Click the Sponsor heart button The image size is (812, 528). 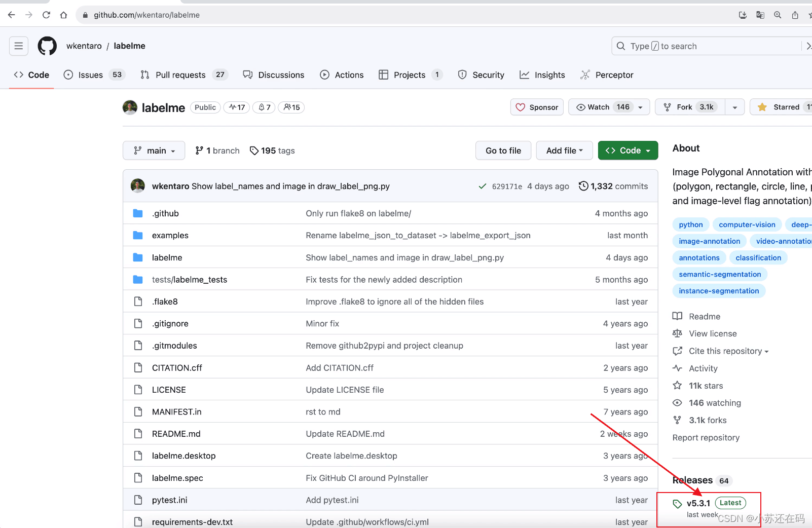point(537,107)
